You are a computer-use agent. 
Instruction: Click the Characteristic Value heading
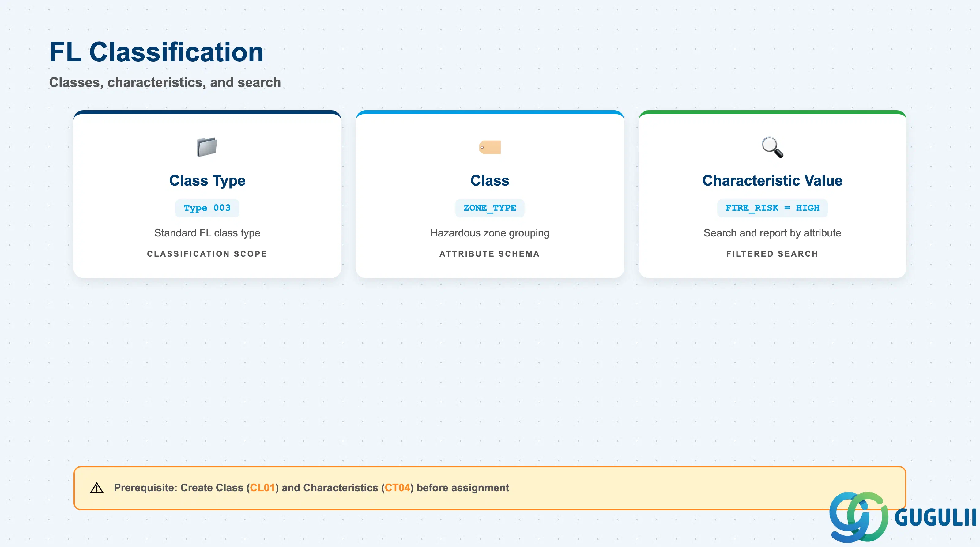pyautogui.click(x=772, y=180)
